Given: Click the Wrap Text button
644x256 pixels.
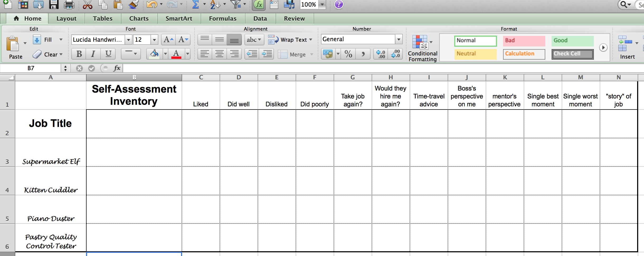Looking at the screenshot, I should [x=290, y=40].
